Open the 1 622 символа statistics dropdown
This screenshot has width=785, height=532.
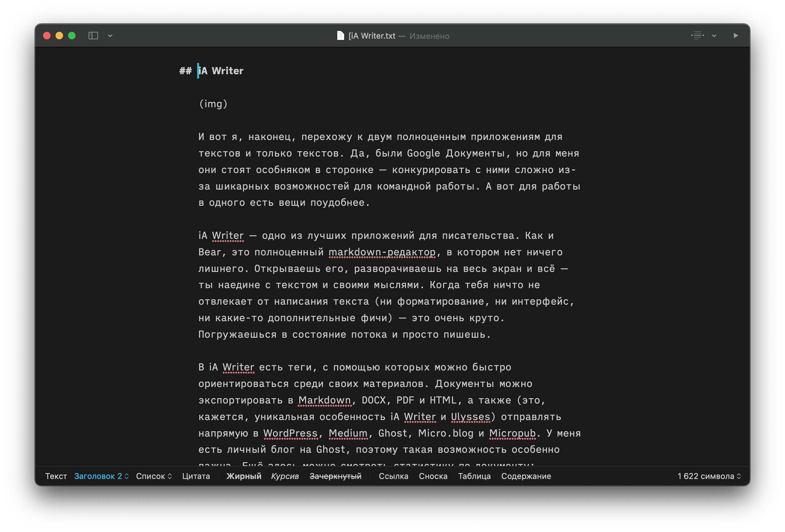click(x=709, y=476)
